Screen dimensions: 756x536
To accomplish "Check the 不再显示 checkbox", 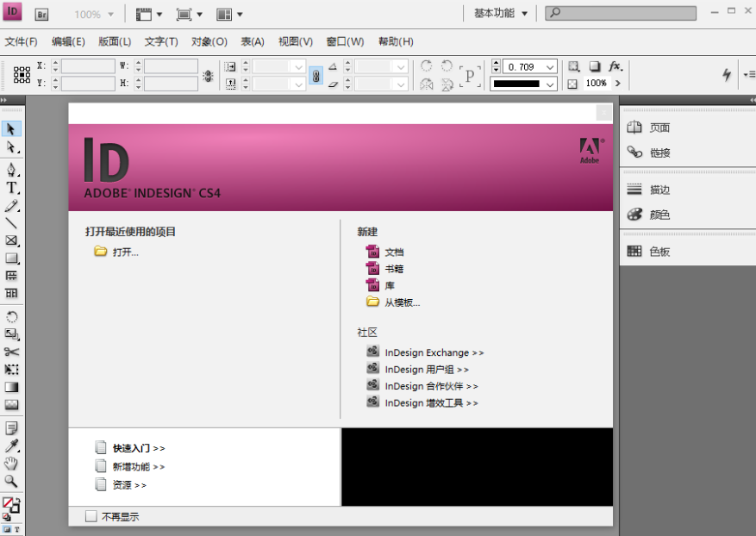I will pyautogui.click(x=91, y=515).
